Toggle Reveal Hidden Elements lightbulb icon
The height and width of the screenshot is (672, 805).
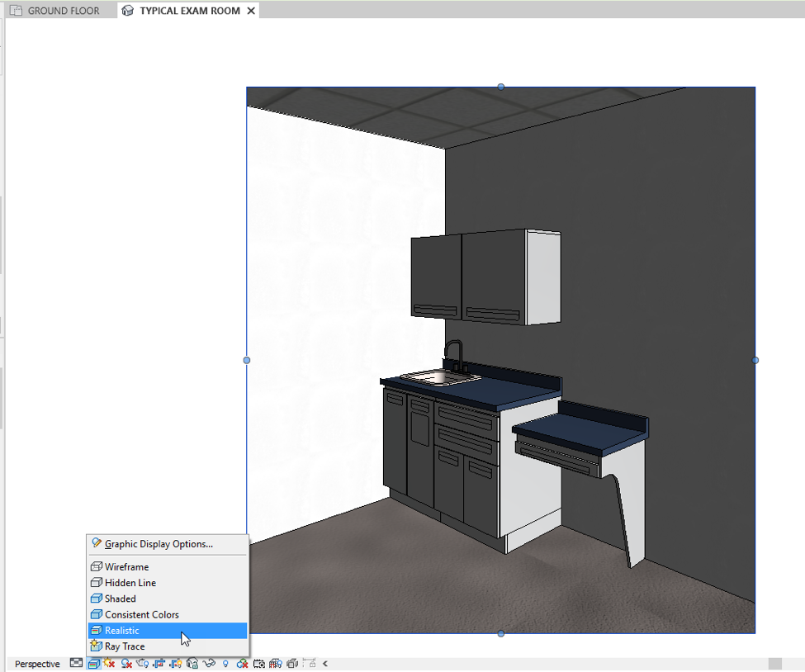coord(225,663)
